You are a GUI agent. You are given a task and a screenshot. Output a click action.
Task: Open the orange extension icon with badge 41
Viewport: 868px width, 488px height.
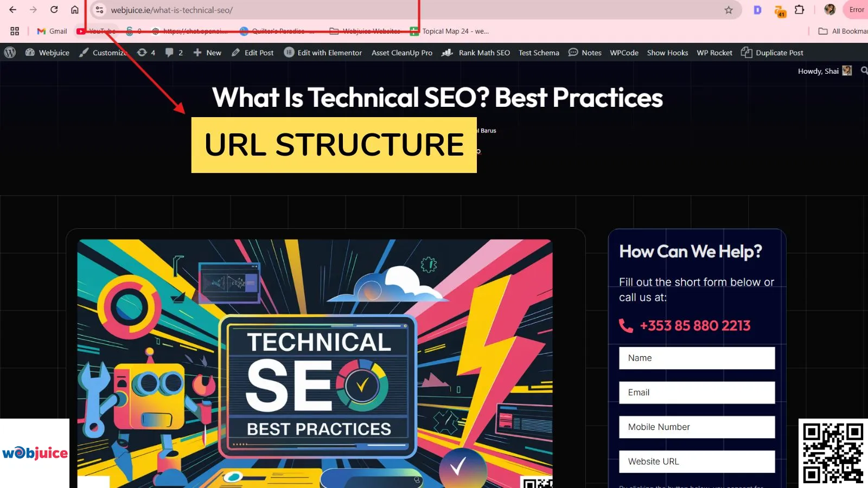(x=780, y=11)
